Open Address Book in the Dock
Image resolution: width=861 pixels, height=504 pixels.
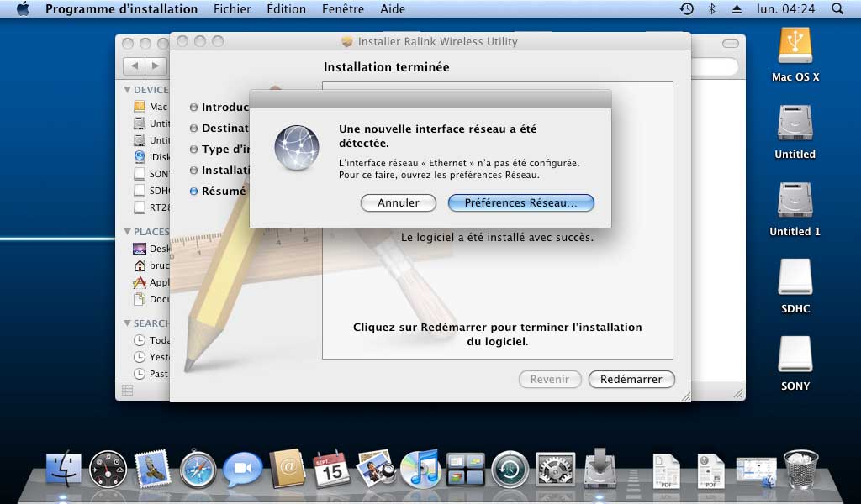click(x=288, y=469)
